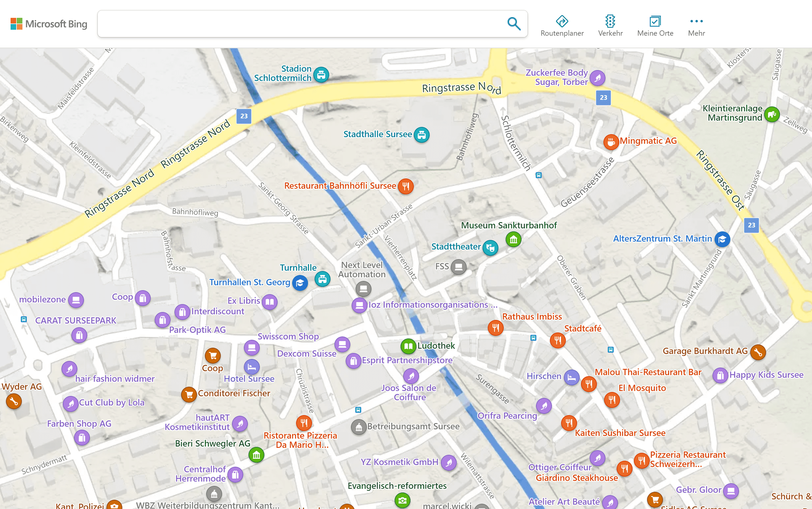Select the Ex Libris bookstore icon

point(270,302)
